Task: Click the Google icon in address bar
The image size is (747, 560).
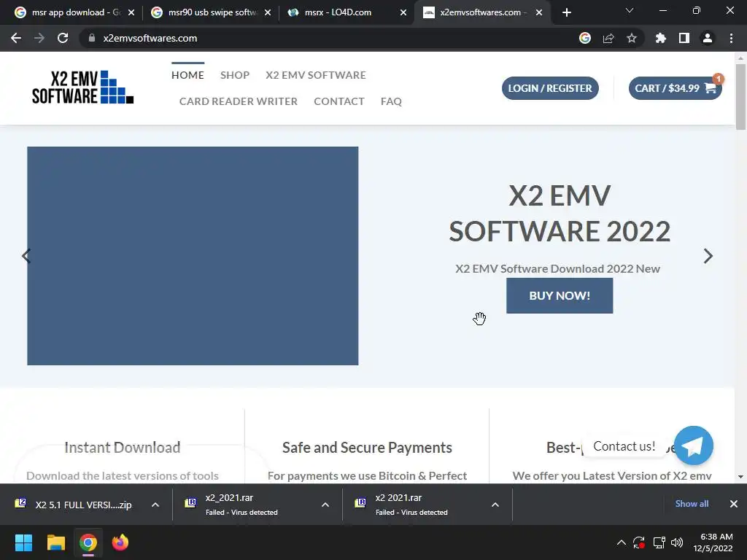Action: [x=585, y=38]
